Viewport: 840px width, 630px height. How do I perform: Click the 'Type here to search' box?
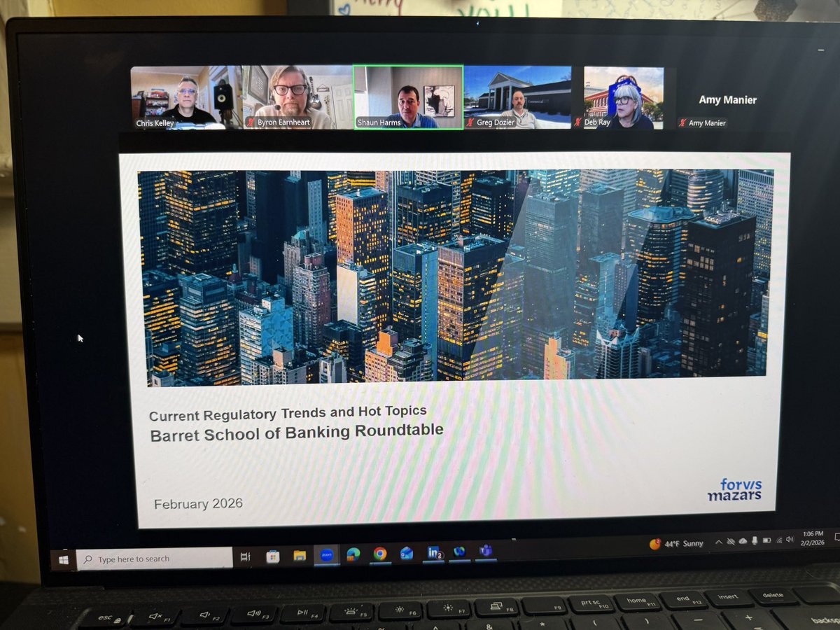point(155,559)
